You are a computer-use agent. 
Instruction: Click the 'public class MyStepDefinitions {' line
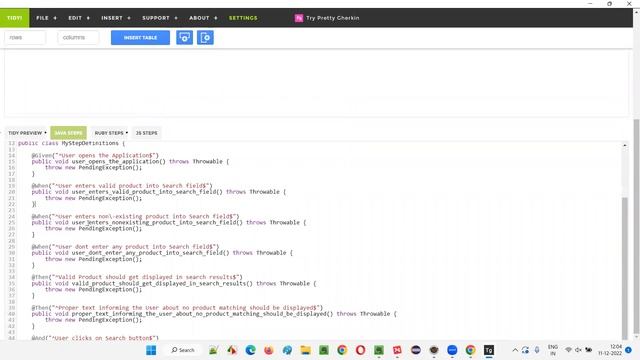click(71, 144)
